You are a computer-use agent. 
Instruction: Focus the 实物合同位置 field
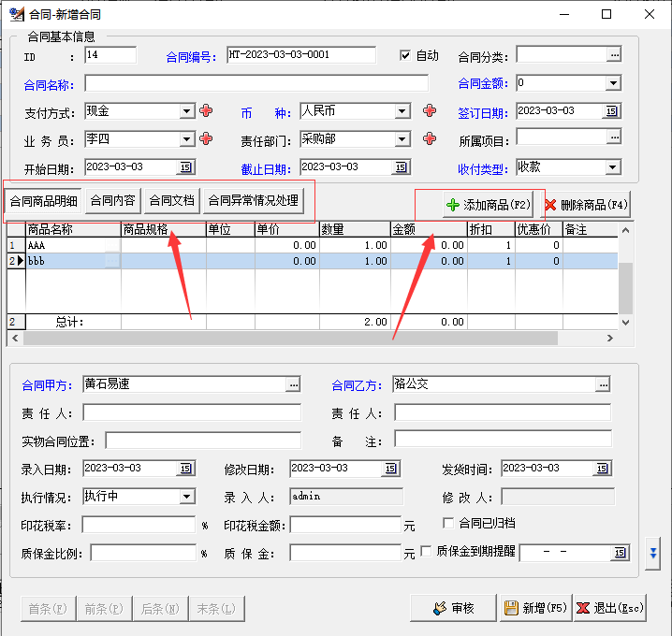click(203, 441)
